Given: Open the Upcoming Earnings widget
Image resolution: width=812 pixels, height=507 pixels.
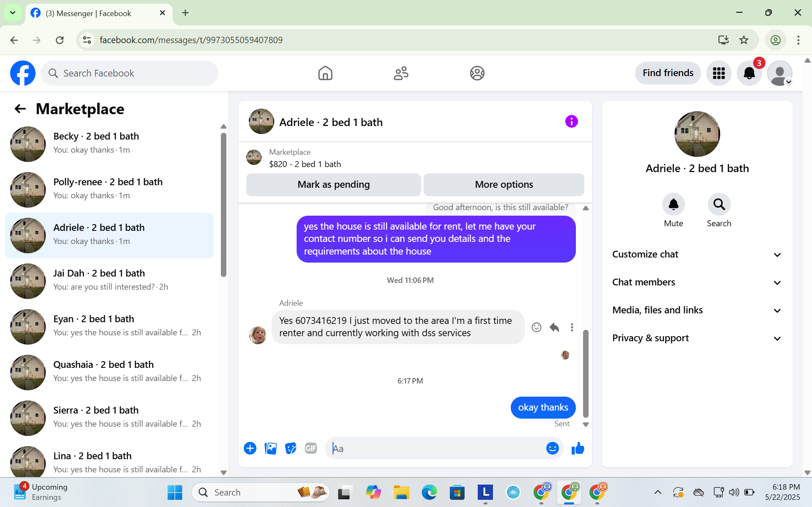Looking at the screenshot, I should [41, 492].
